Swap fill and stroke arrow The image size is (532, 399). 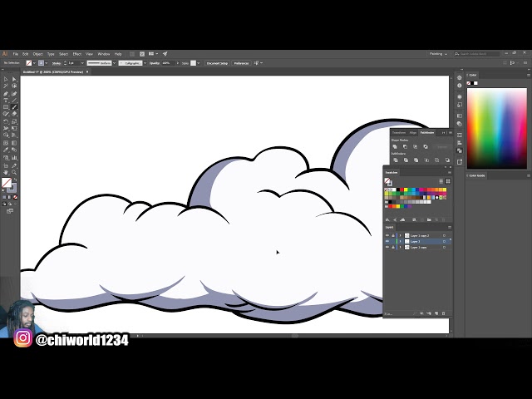[x=15, y=180]
